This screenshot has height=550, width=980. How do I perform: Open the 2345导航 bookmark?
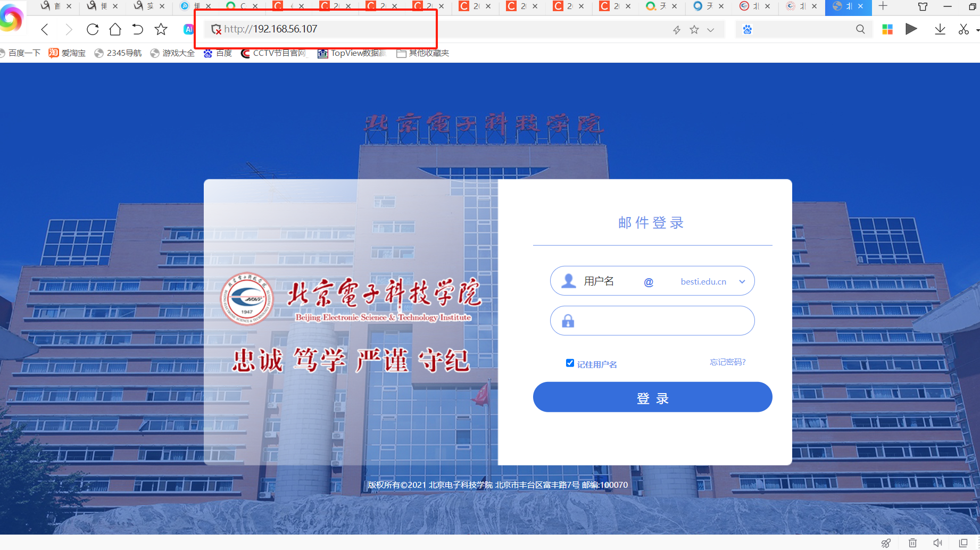click(118, 53)
